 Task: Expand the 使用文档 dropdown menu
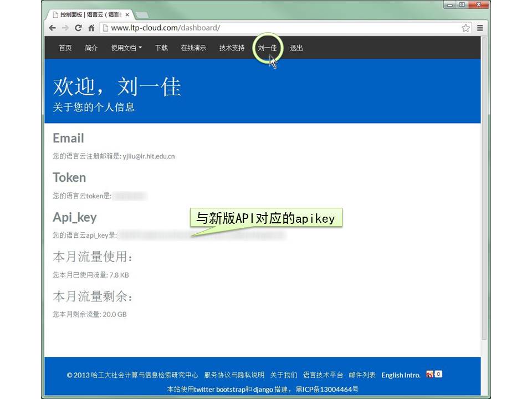pyautogui.click(x=126, y=48)
